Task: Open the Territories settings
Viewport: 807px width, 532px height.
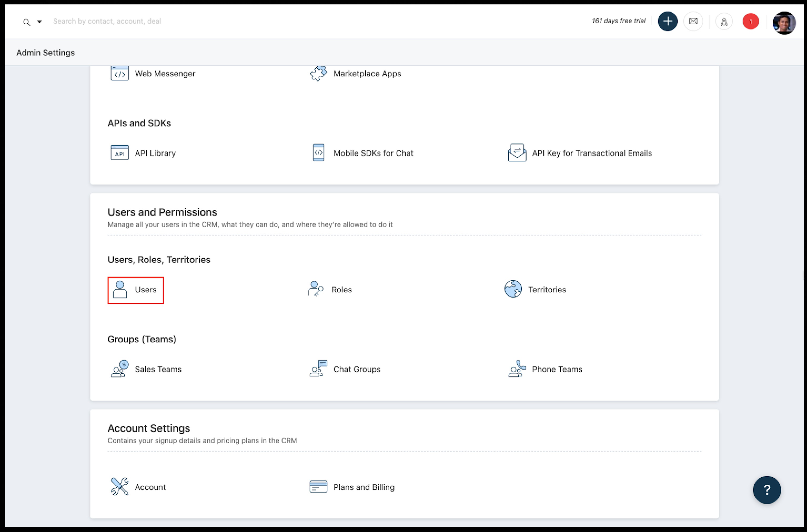Action: click(547, 289)
